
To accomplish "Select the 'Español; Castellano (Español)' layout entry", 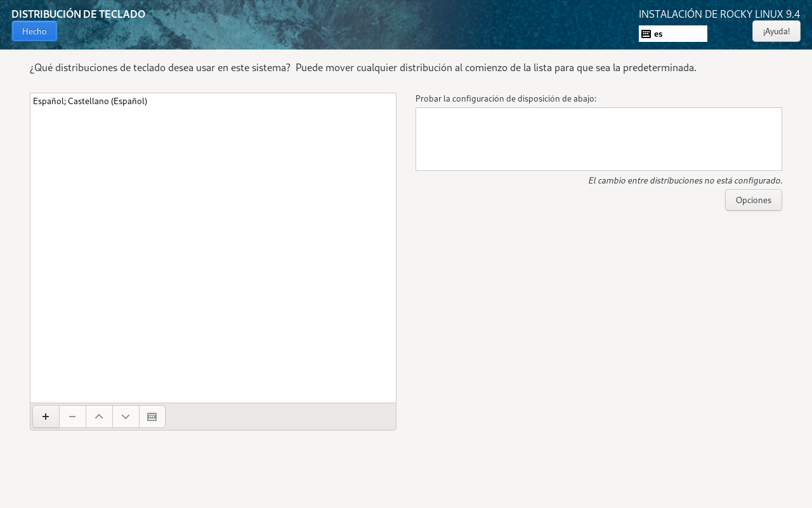I will pos(90,101).
